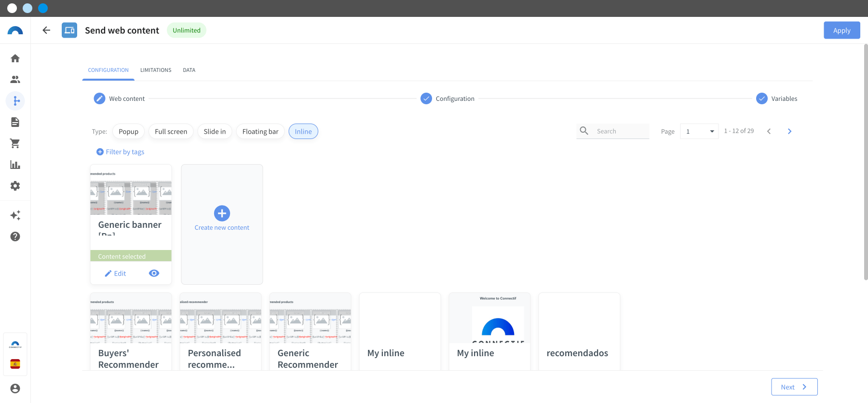
Task: Click the Variables step checkmark icon
Action: tap(762, 98)
